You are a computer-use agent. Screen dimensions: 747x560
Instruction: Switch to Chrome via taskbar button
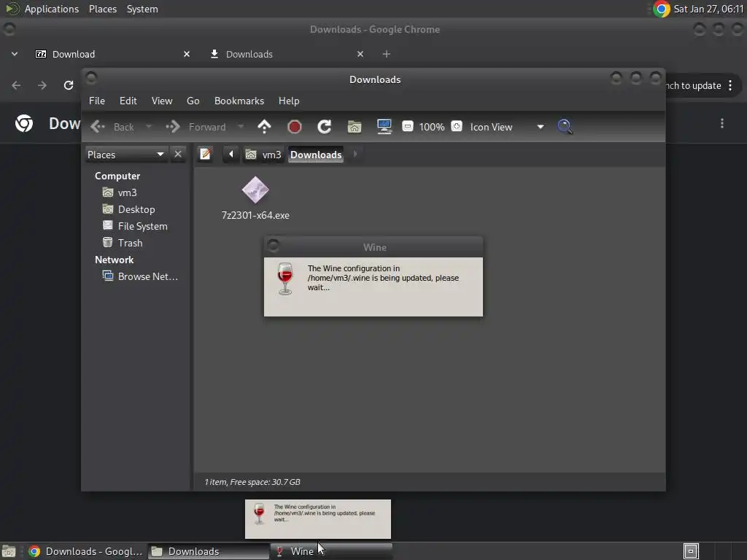tap(86, 551)
